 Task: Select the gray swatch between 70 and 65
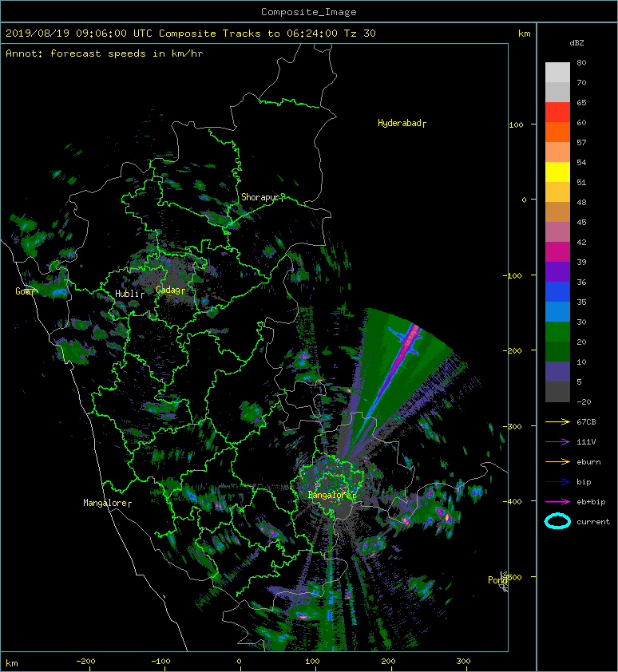[x=557, y=92]
